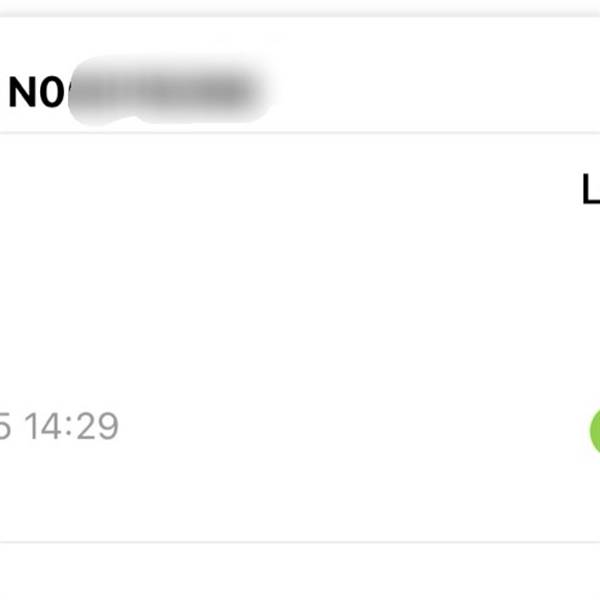The image size is (600, 600).
Task: Click the letter N in the header
Action: coord(23,92)
